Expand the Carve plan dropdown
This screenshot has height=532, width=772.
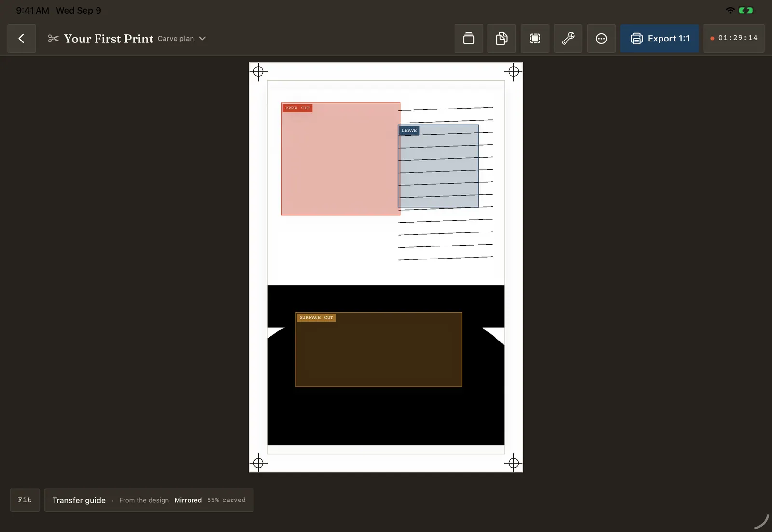pyautogui.click(x=181, y=39)
